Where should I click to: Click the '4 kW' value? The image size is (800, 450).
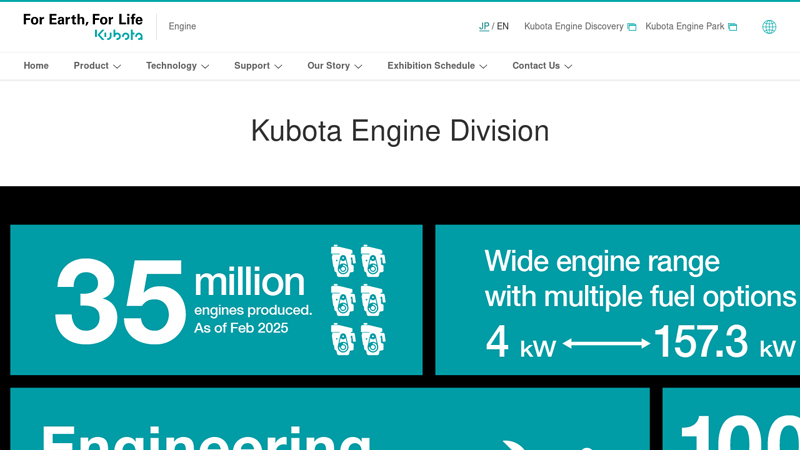[x=520, y=342]
